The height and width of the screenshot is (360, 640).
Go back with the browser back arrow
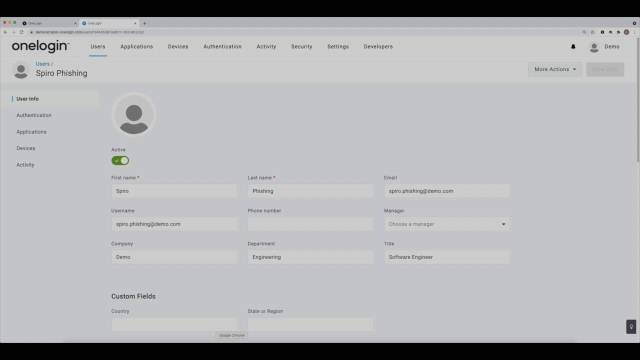pyautogui.click(x=5, y=32)
